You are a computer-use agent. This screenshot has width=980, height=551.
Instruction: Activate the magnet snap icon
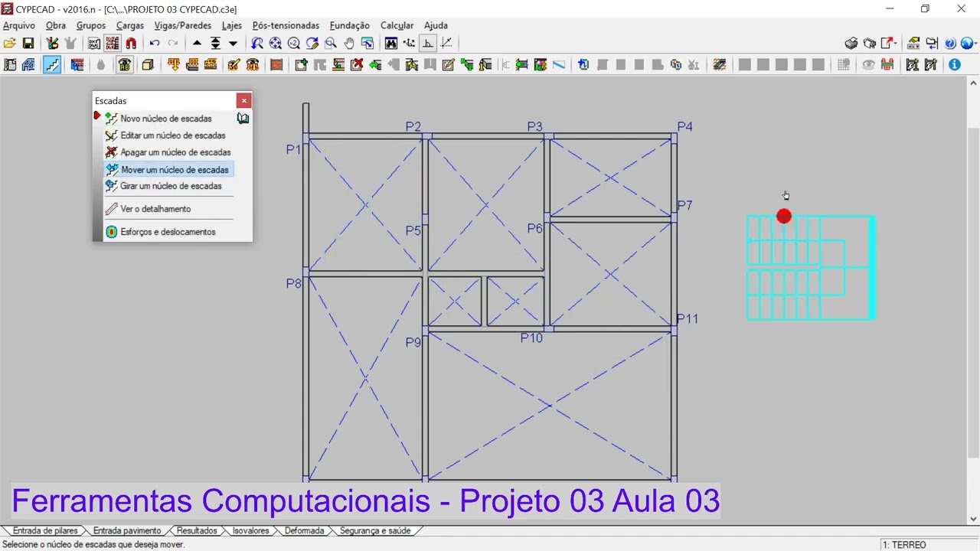tap(131, 44)
